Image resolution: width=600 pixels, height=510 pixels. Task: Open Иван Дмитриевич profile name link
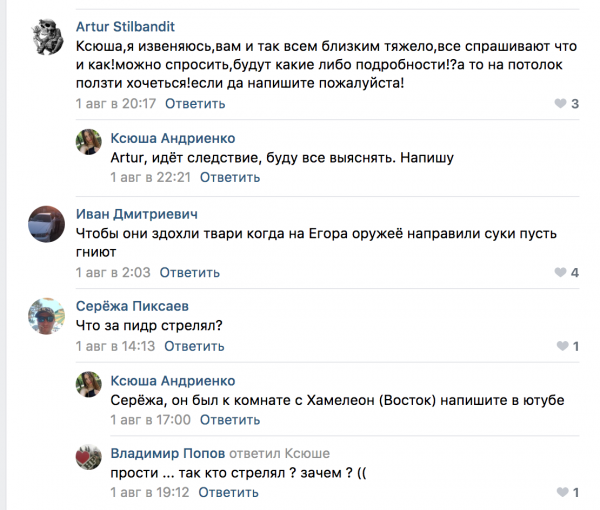point(136,213)
